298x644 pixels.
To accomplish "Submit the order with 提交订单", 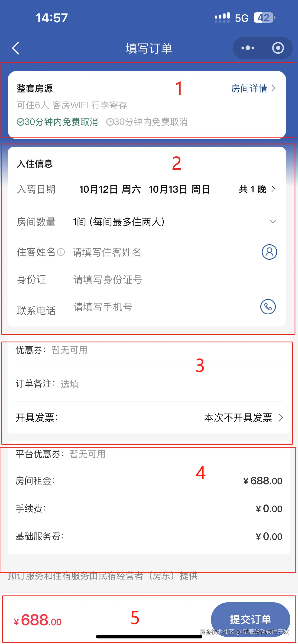I will click(250, 619).
